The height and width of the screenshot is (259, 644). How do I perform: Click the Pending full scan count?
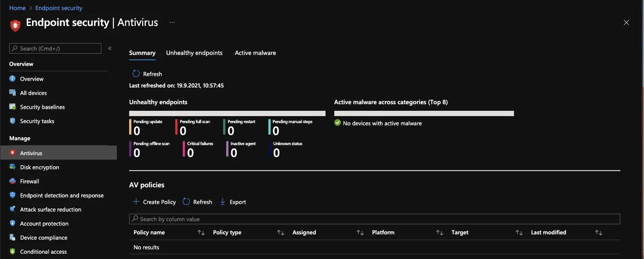click(x=183, y=131)
